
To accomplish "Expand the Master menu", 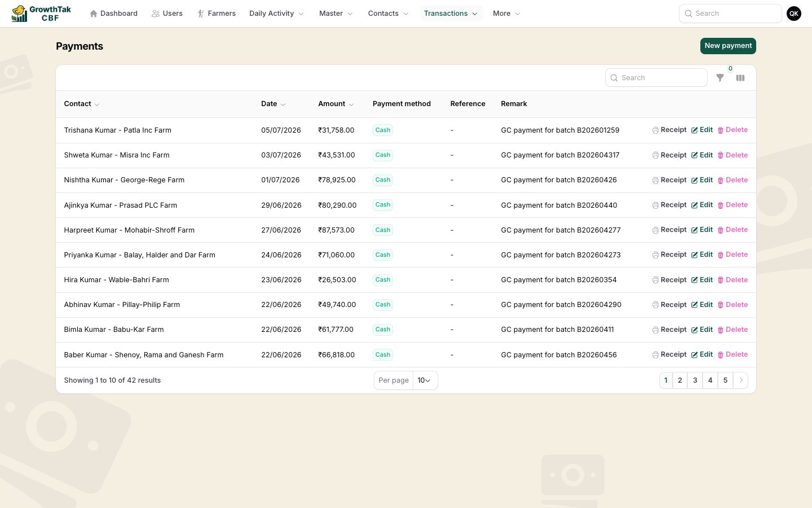I will 336,14.
